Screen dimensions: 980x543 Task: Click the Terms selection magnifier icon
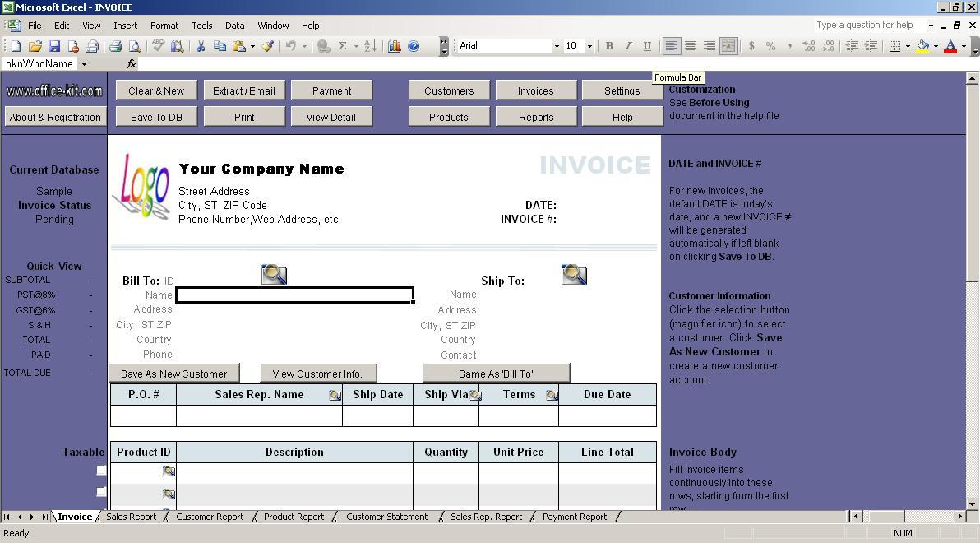tap(552, 394)
